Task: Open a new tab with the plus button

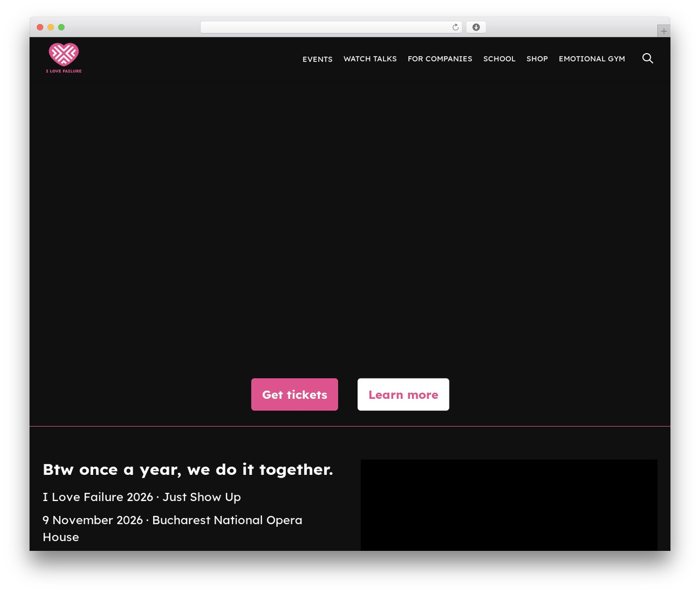Action: point(663,31)
